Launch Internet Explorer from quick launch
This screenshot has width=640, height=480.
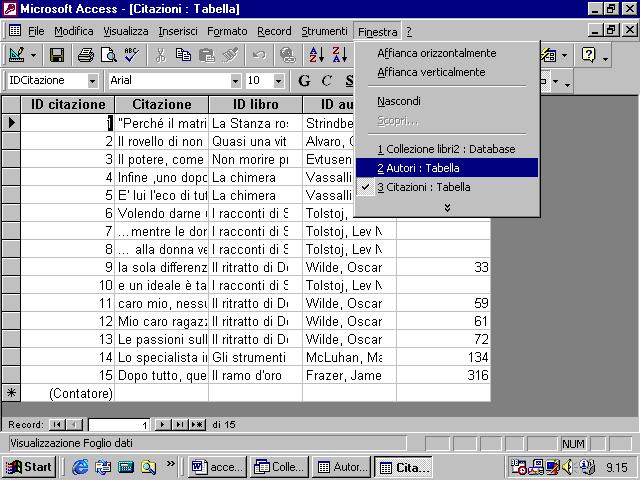click(80, 467)
